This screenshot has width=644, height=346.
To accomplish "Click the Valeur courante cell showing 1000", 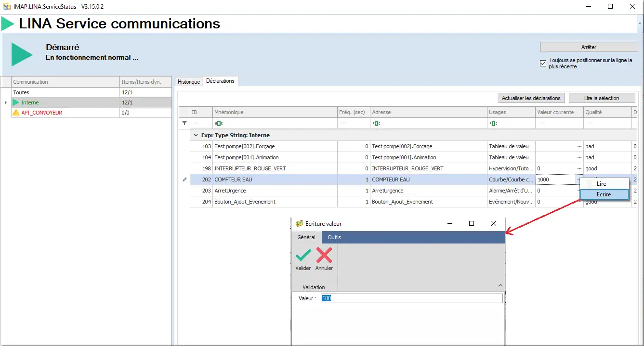I will tap(556, 179).
